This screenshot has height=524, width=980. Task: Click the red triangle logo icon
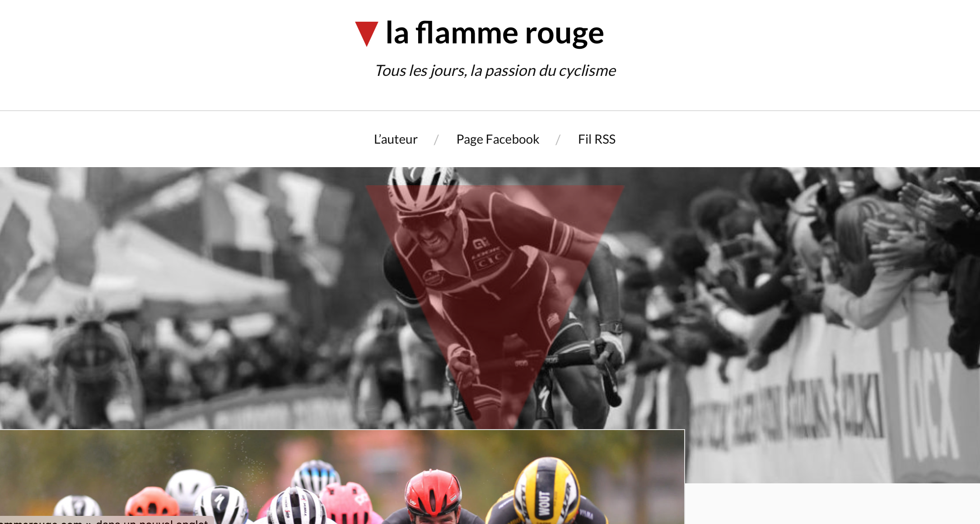point(367,33)
